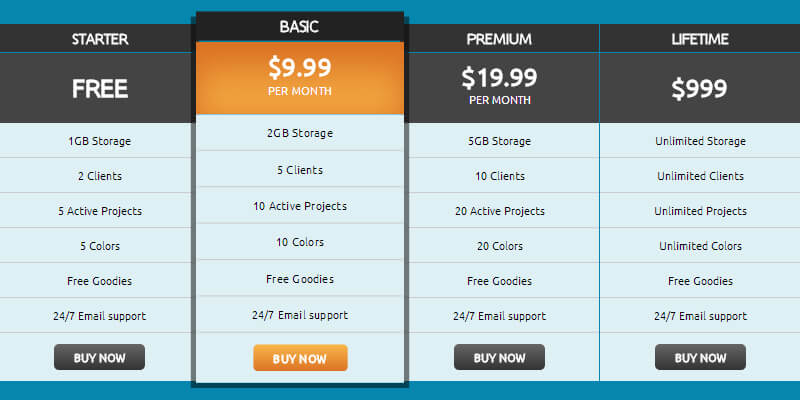Click 10 Active Projects in Basic plan

coord(300,206)
